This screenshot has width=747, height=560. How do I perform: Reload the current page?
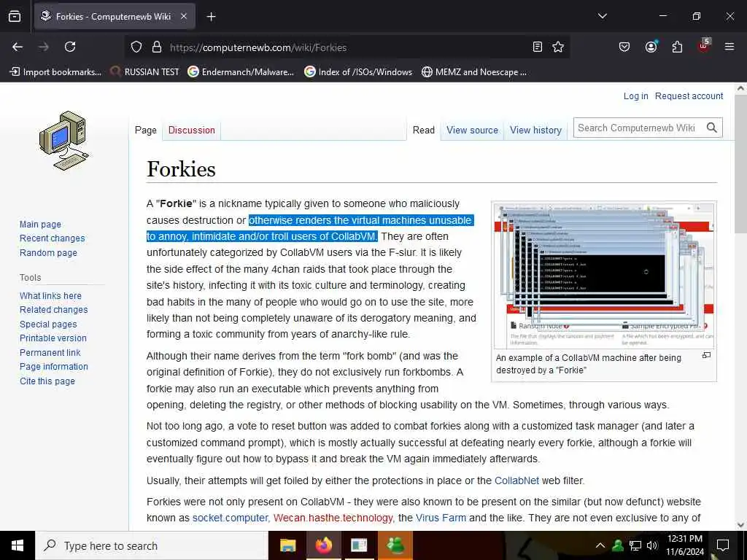click(x=70, y=47)
